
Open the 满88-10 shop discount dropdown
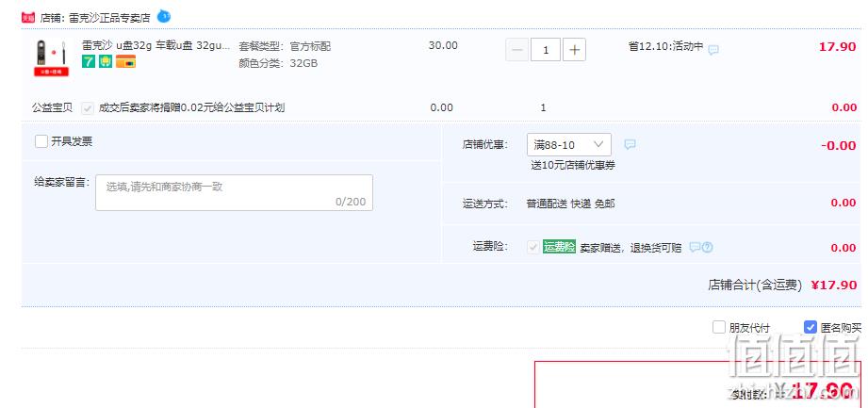coord(569,144)
